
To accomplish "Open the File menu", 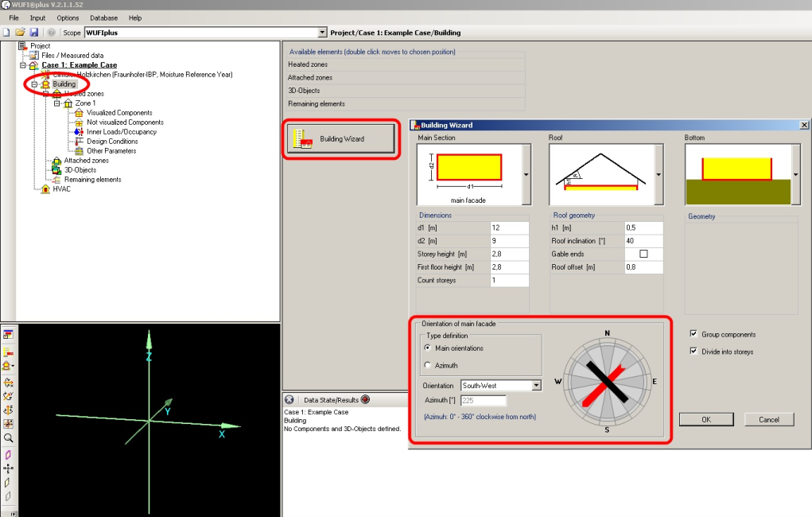I will click(x=14, y=17).
